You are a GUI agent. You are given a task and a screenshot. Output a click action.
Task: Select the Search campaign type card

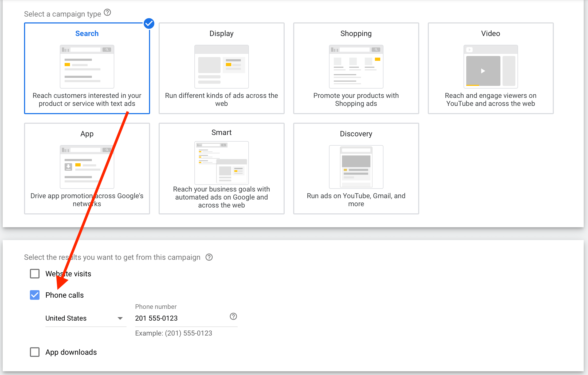[x=87, y=68]
